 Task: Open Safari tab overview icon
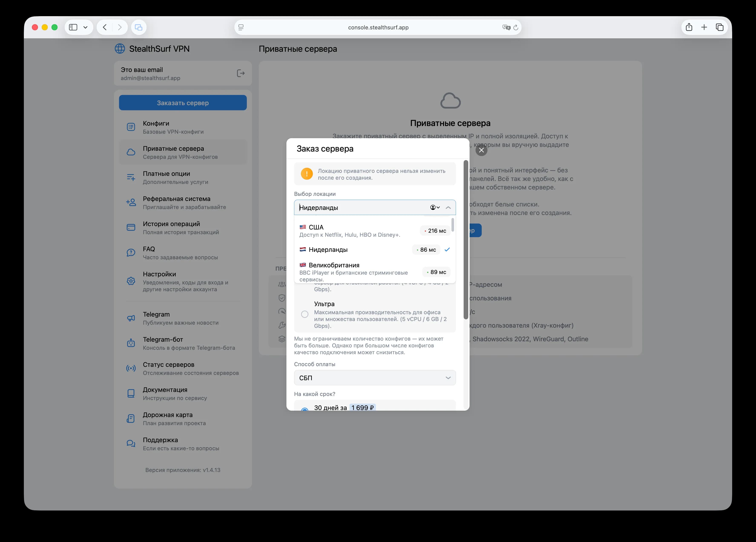pos(719,27)
